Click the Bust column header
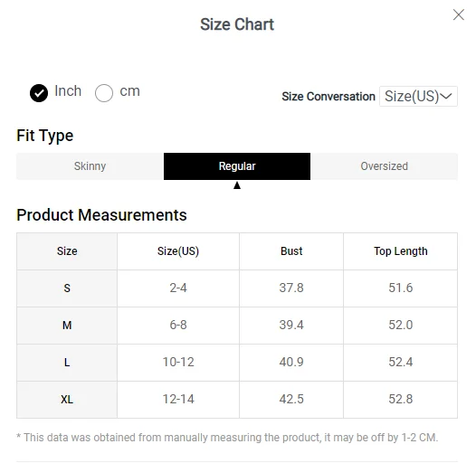 point(291,251)
